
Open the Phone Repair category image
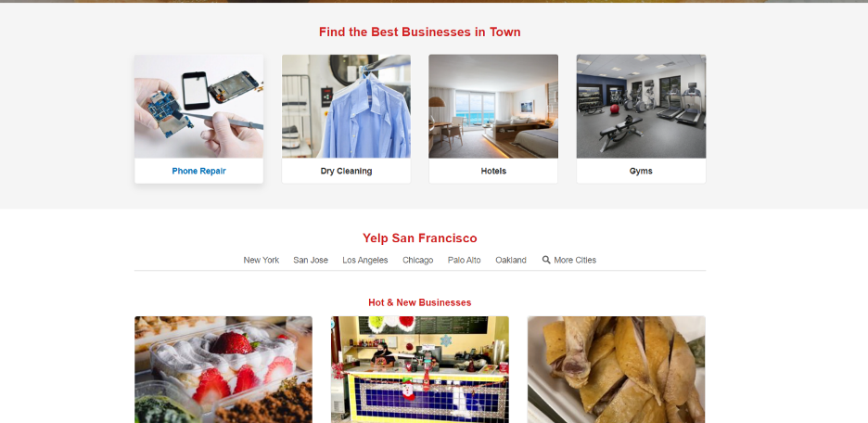tap(198, 107)
